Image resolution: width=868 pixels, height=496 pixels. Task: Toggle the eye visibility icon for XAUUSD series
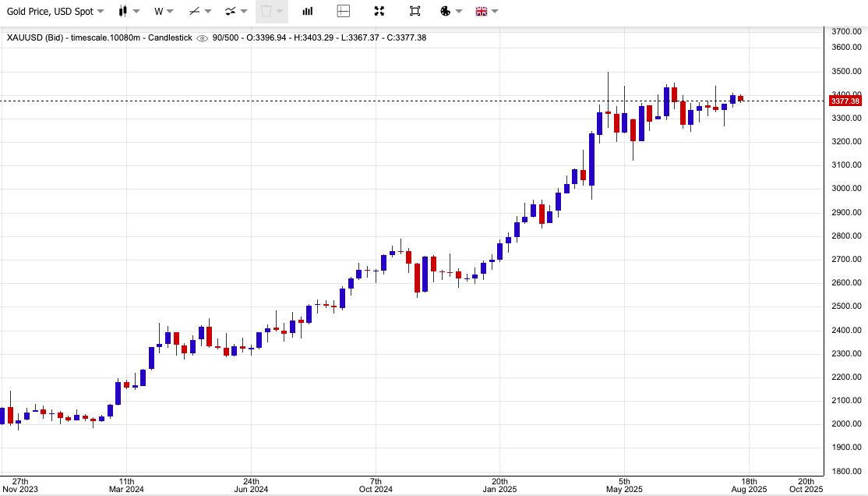pos(203,37)
